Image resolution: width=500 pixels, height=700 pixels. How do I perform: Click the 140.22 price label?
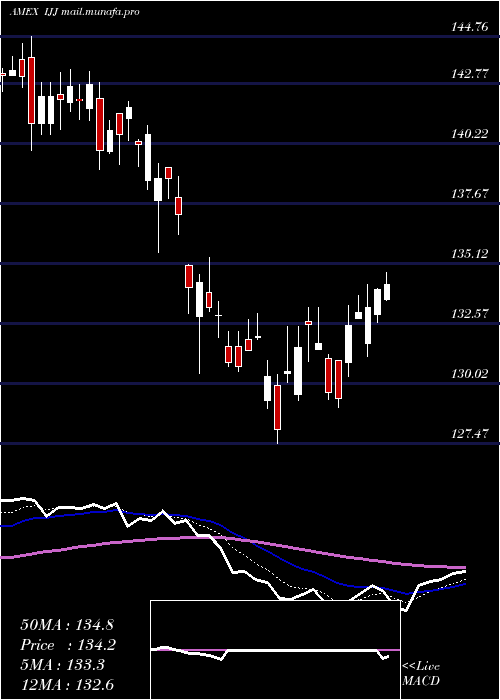(470, 134)
